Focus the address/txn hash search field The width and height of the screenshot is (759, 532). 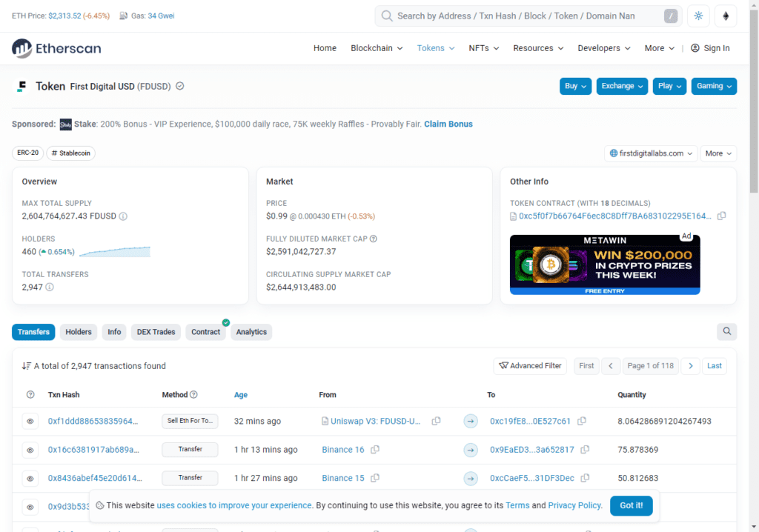(x=528, y=16)
